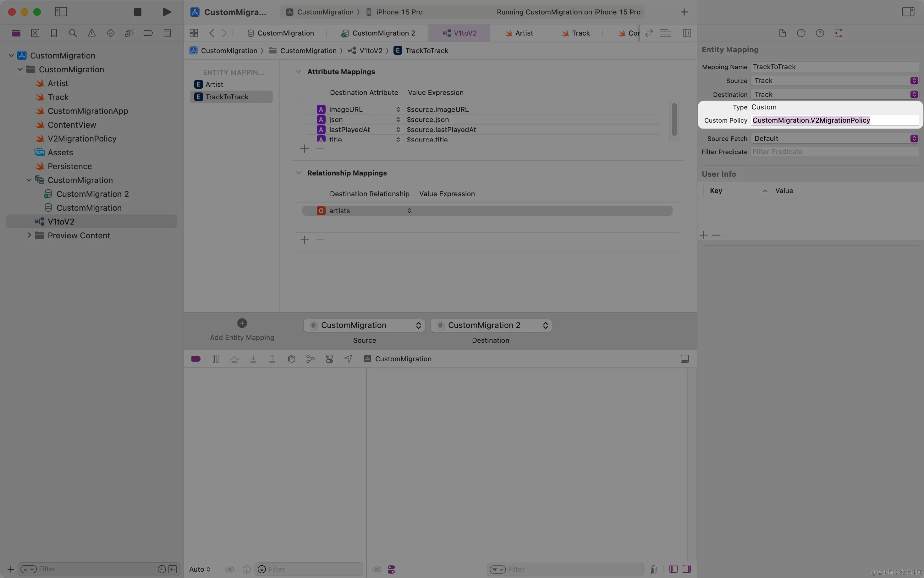This screenshot has width=924, height=578.
Task: Toggle the V1toV2 mapping model
Action: click(61, 221)
